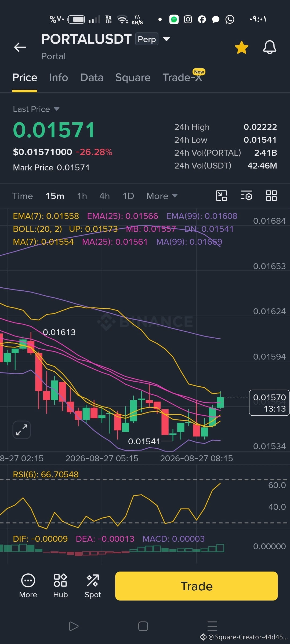The image size is (290, 644).
Task: Tap the 0.01541 low marker
Action: (144, 441)
